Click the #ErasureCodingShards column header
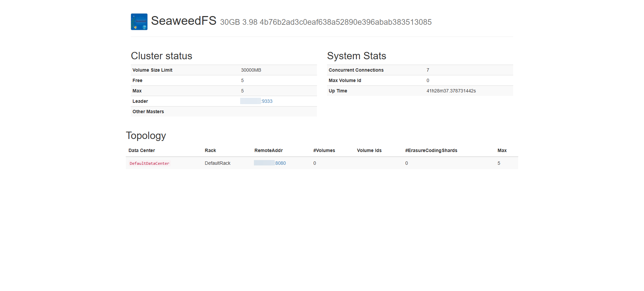 [431, 150]
